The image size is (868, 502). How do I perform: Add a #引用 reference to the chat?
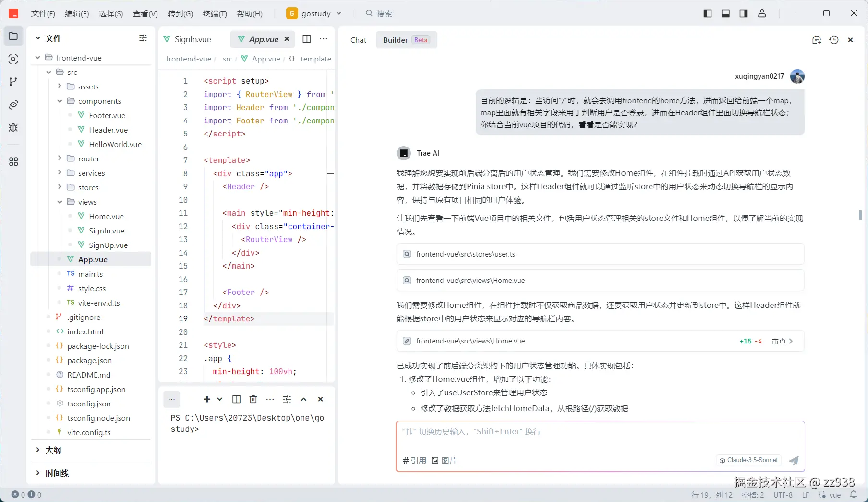tap(414, 460)
